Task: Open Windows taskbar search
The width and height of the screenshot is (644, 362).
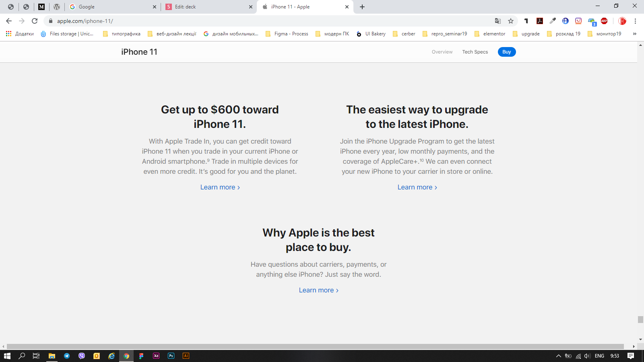Action: click(x=22, y=356)
